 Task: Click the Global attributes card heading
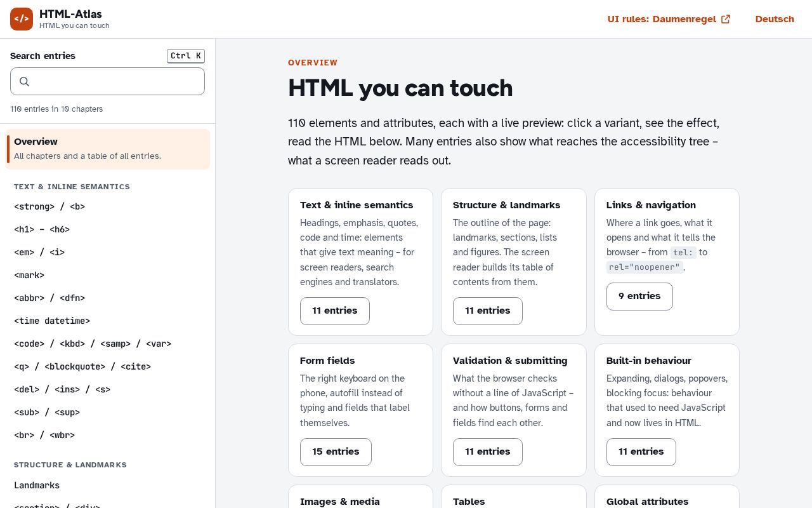point(648,502)
